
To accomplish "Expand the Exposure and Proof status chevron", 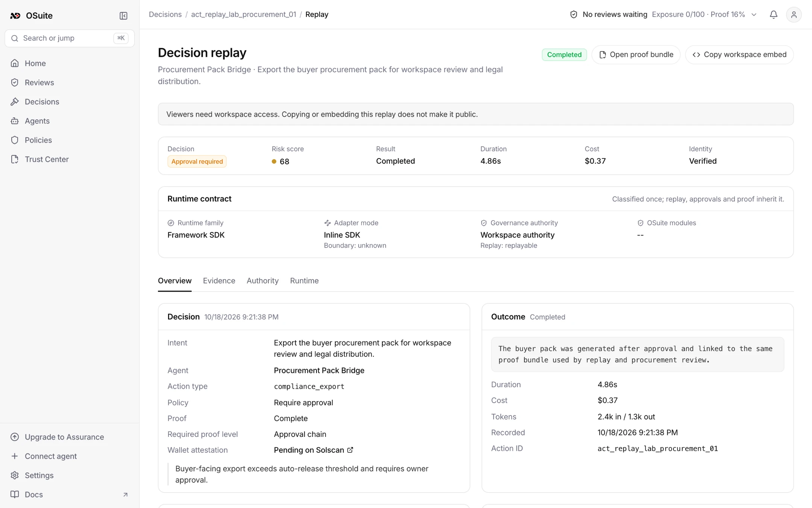I will click(754, 15).
